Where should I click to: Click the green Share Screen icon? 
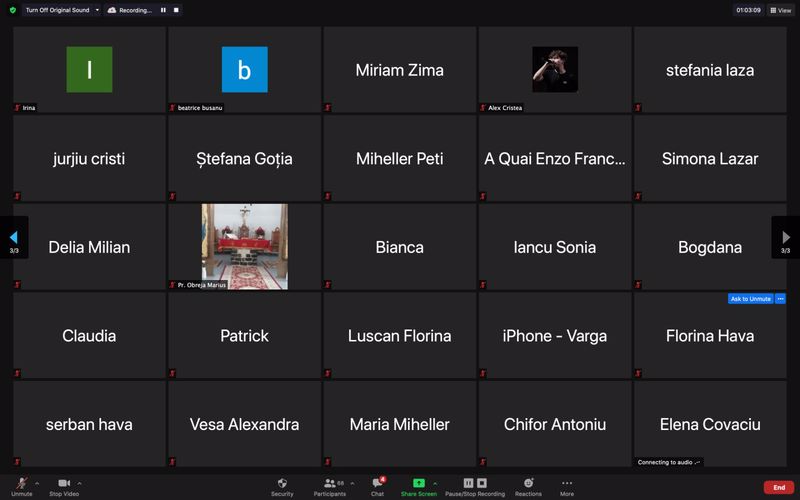pos(418,483)
